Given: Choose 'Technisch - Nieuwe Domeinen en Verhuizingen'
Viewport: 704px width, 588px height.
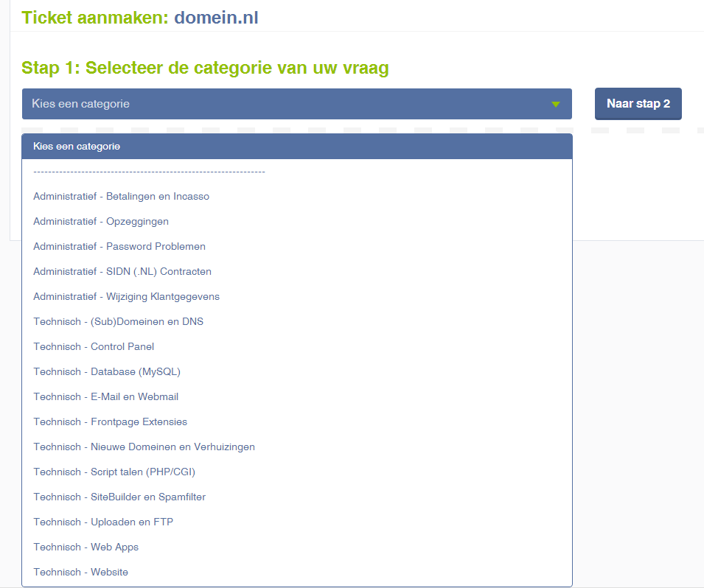Looking at the screenshot, I should click(297, 447).
